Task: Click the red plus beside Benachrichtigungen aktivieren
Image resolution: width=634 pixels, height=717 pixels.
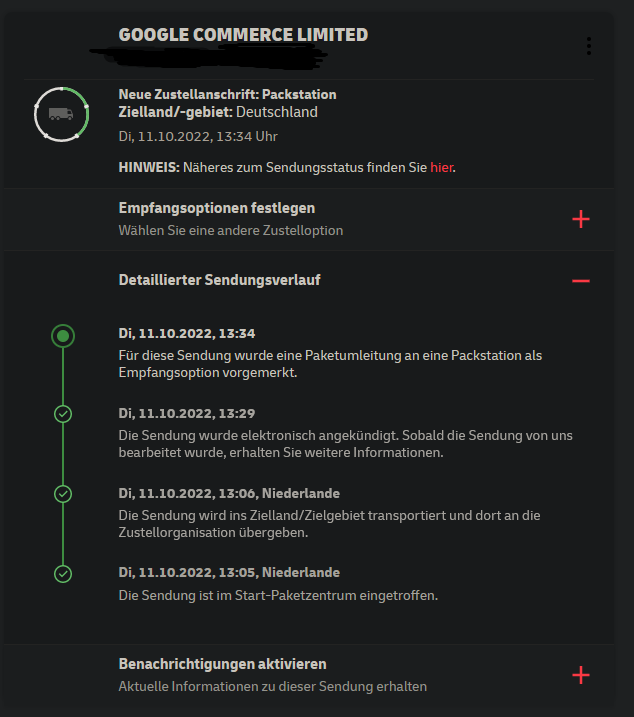Action: pos(580,675)
